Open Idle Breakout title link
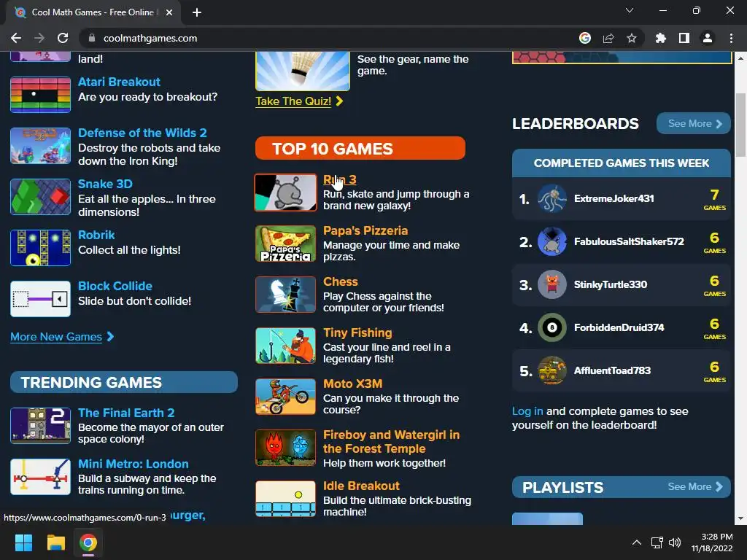This screenshot has height=560, width=747. [361, 486]
